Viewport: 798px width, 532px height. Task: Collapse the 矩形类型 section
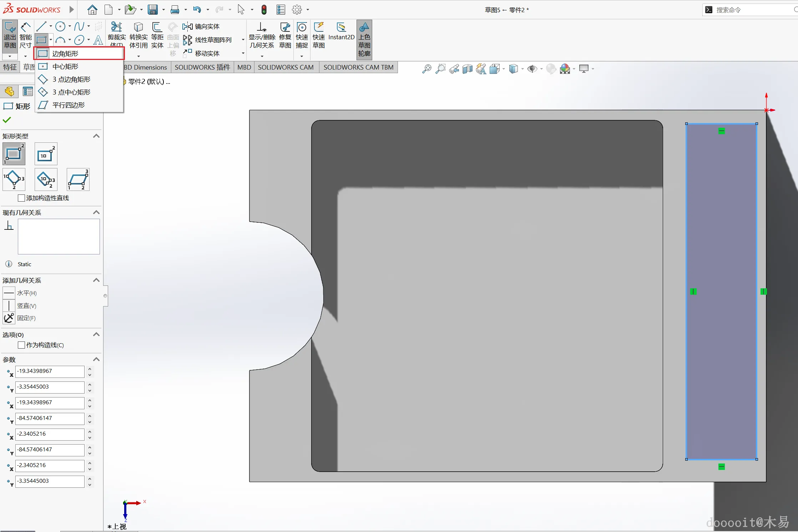[x=96, y=136]
